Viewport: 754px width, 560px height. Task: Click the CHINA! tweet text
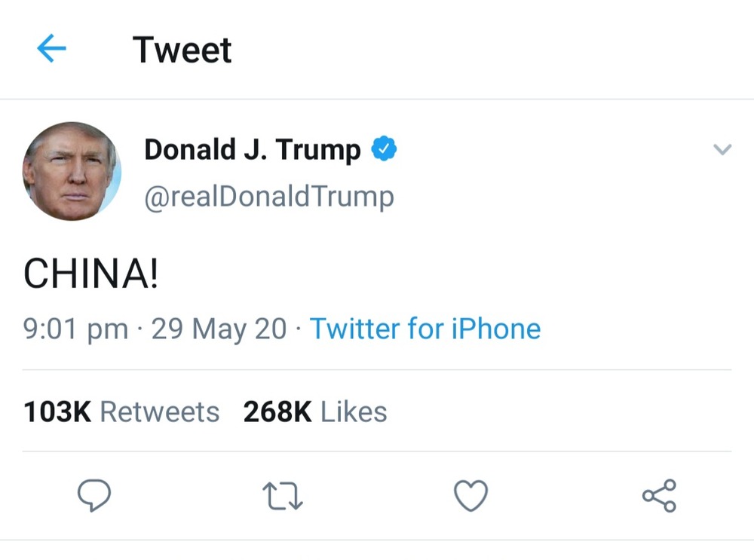point(91,275)
